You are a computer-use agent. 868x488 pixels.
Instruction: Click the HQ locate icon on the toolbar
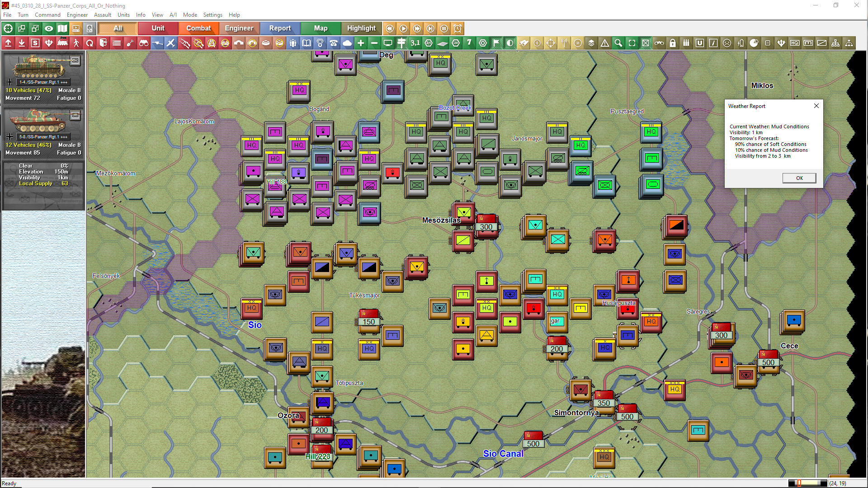pyautogui.click(x=795, y=43)
